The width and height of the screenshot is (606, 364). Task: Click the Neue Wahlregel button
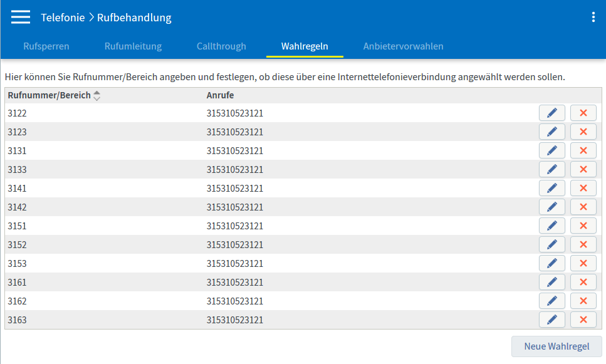pyautogui.click(x=556, y=346)
